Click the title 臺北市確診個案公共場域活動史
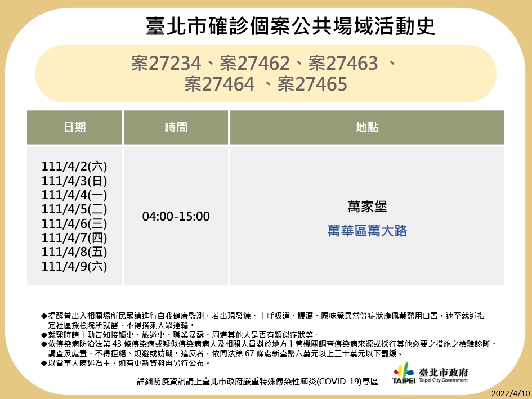This screenshot has height=399, width=532. 290,25
